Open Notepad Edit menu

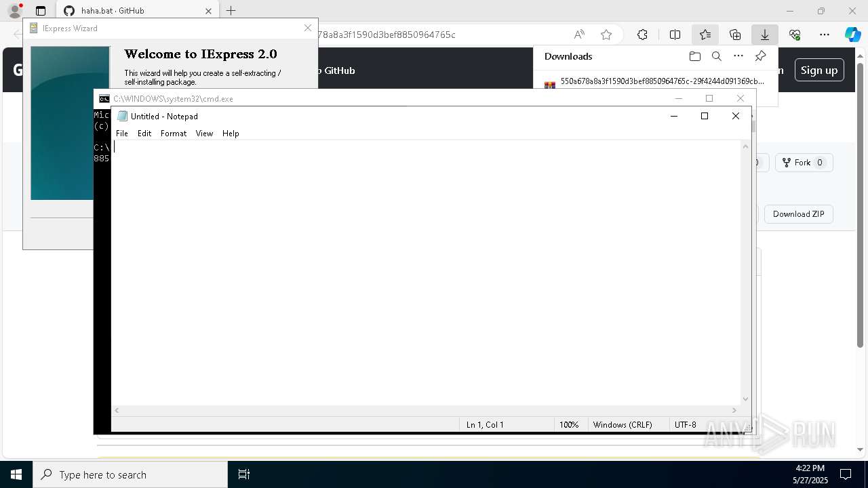[144, 134]
